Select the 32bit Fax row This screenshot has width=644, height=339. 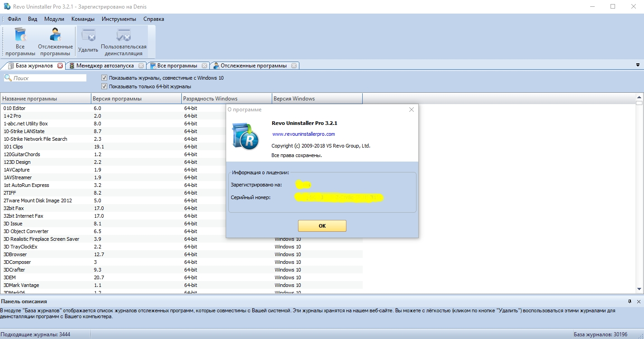[181, 208]
